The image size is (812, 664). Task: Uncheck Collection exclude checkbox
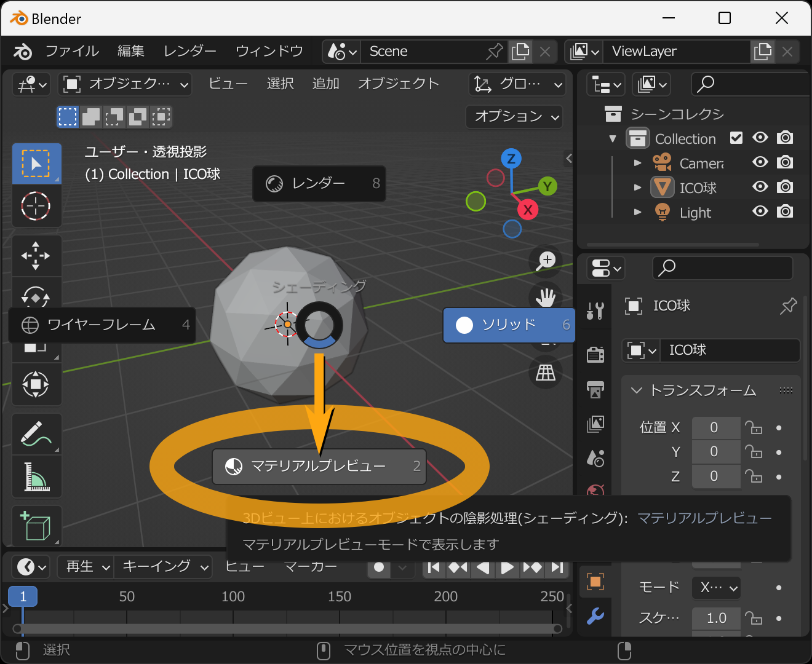(736, 138)
